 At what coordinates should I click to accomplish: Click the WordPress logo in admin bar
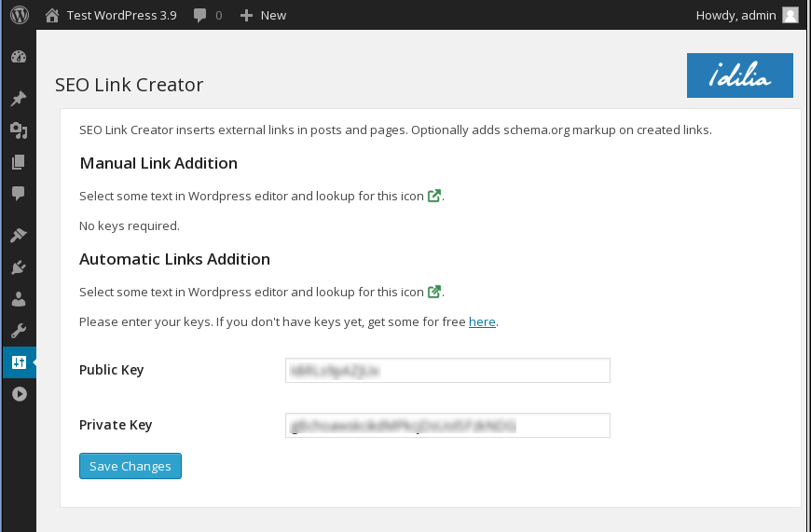[20, 15]
